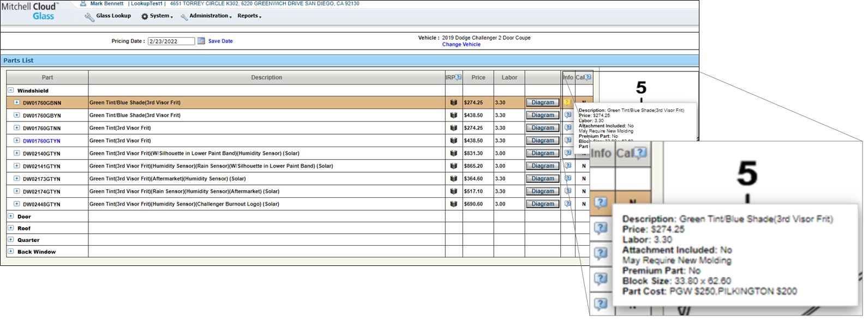Open IRP book for DW02448GTYN
Viewport: 868px width, 321px height.
[x=453, y=204]
